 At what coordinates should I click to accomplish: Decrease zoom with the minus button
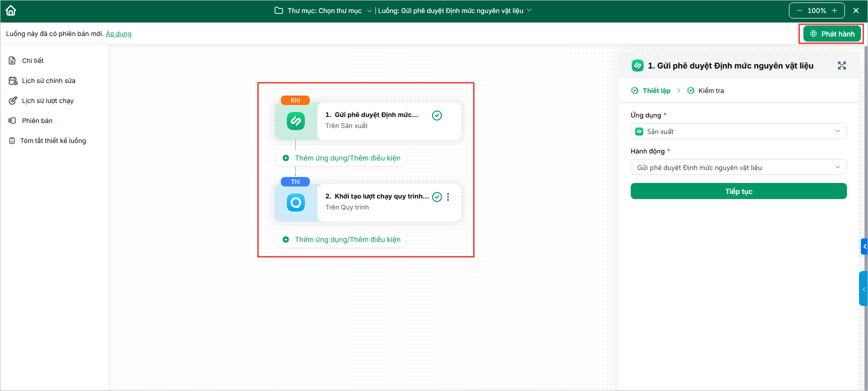pos(799,10)
